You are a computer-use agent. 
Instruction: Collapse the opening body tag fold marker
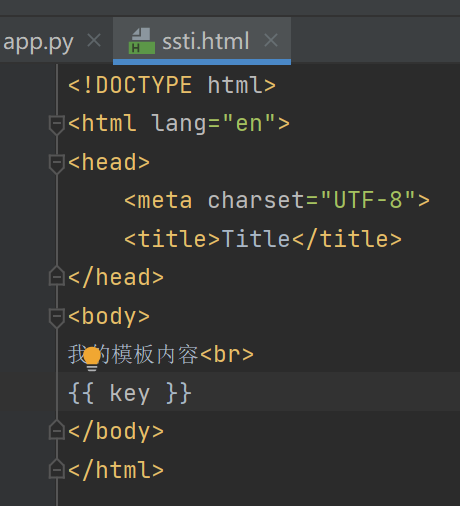57,317
